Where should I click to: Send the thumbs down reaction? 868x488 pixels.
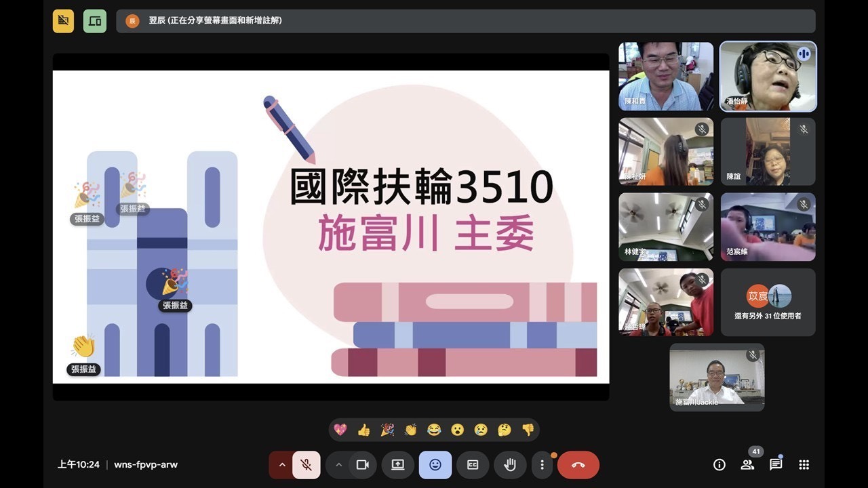click(x=528, y=430)
